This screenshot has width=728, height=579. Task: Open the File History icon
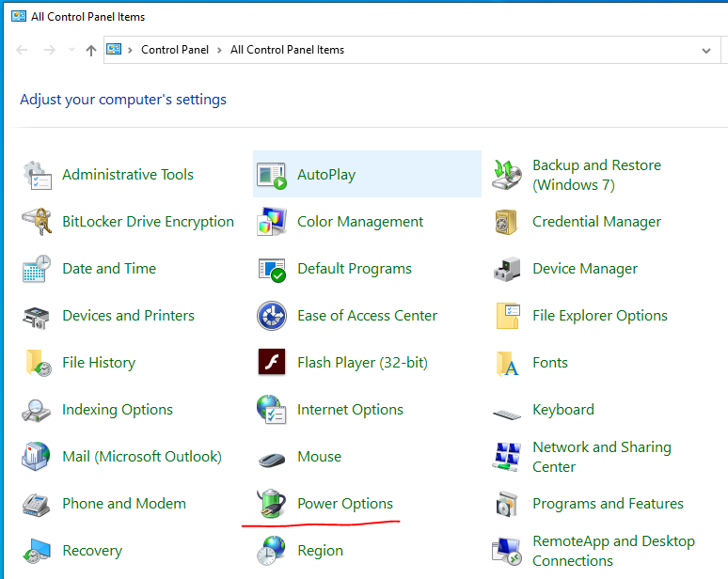coord(38,363)
